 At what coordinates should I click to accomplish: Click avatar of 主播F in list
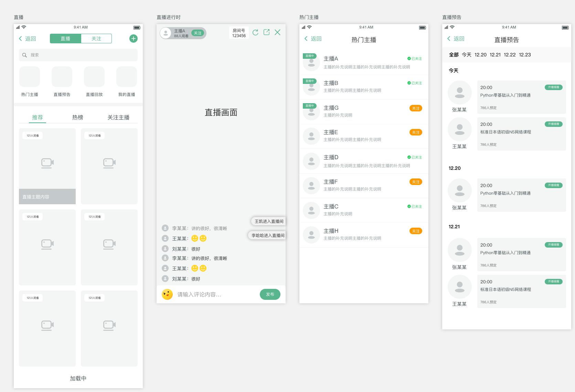311,186
